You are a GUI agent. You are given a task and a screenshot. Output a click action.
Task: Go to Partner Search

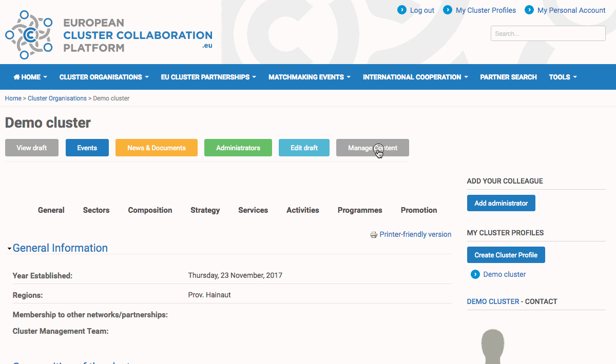coord(508,77)
